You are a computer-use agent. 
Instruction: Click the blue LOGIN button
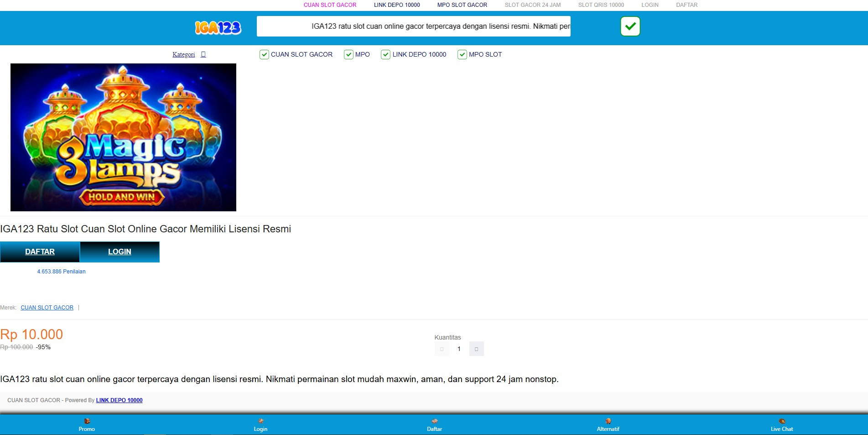[120, 252]
